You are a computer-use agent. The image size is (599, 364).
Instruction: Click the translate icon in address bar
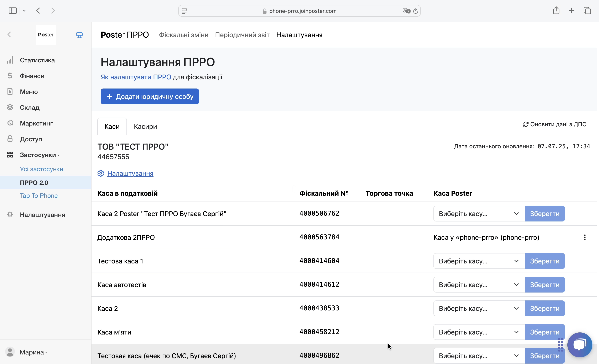click(x=406, y=11)
